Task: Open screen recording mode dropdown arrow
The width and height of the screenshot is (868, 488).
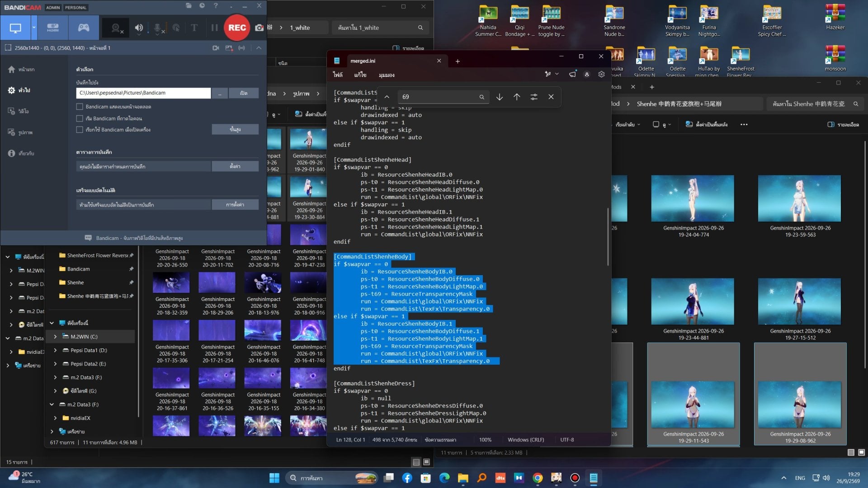Action: pos(34,28)
